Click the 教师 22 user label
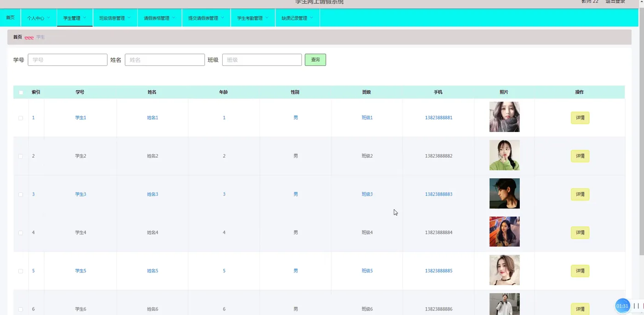This screenshot has width=644, height=315. point(590,2)
